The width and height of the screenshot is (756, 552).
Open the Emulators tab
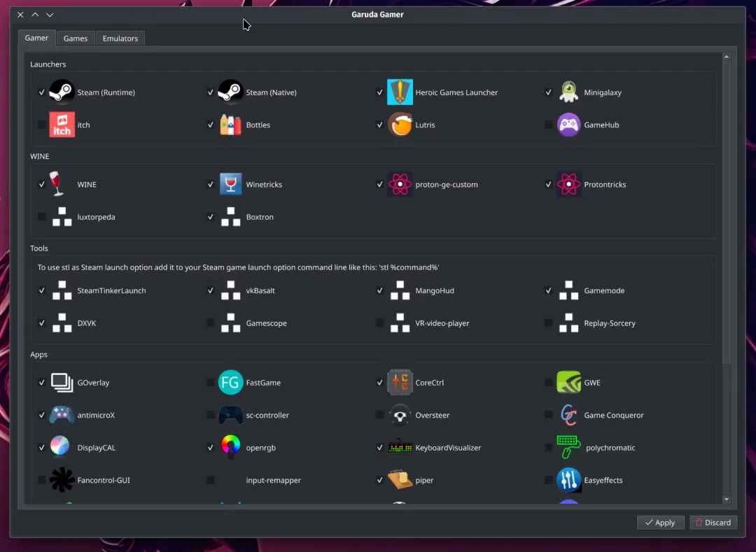(x=120, y=38)
